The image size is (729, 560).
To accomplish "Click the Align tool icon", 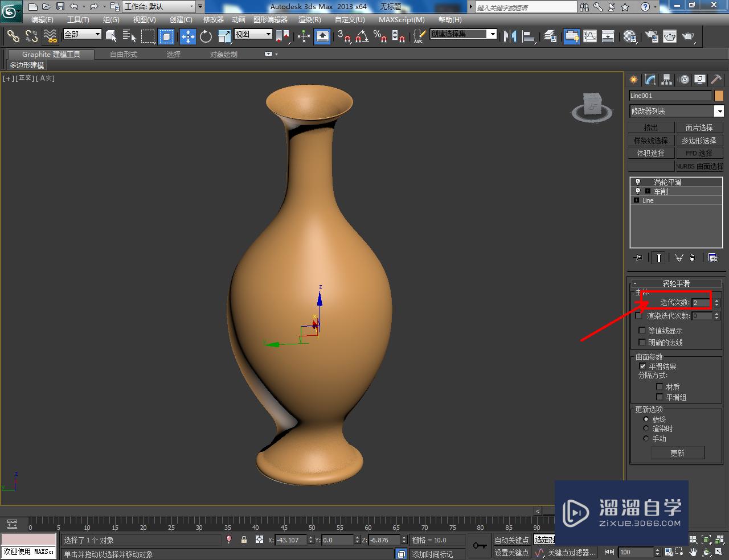I will point(529,36).
